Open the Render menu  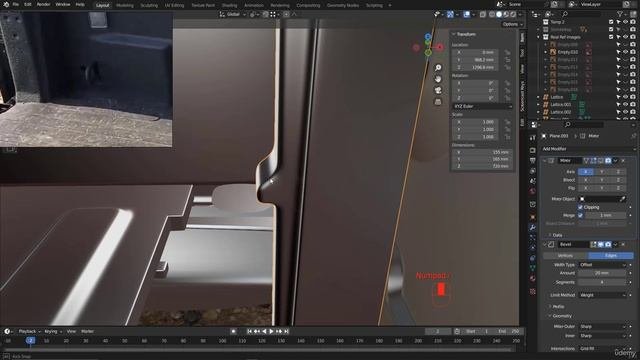[x=44, y=4]
